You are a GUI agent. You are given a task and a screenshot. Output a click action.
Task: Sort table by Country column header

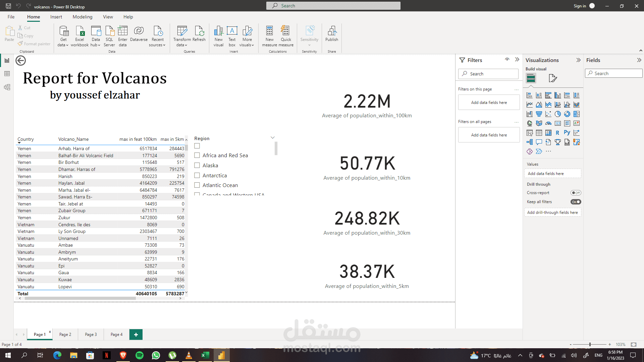26,139
